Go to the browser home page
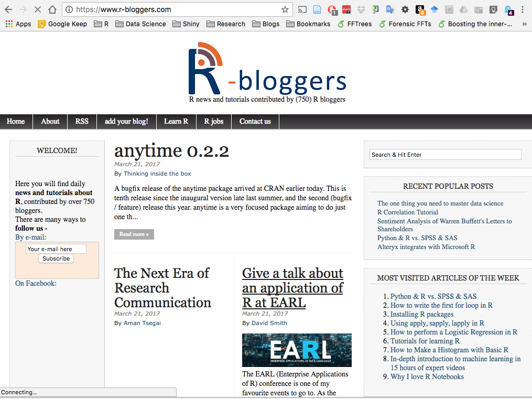This screenshot has width=532, height=399. click(x=52, y=9)
